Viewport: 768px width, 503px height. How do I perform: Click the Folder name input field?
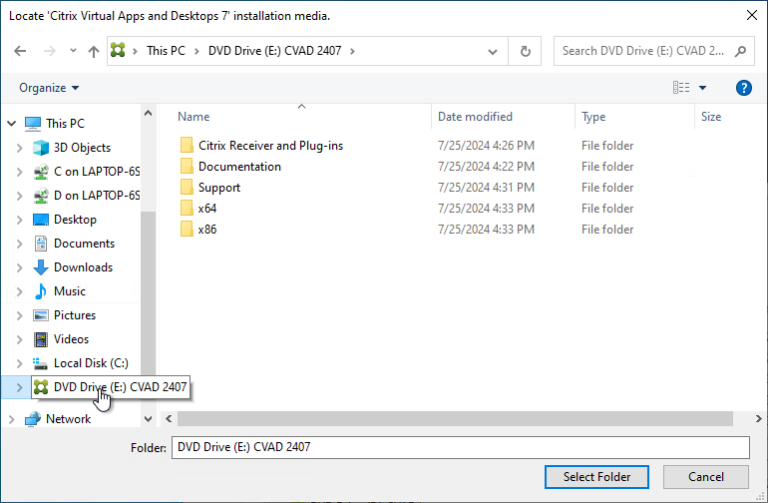460,447
